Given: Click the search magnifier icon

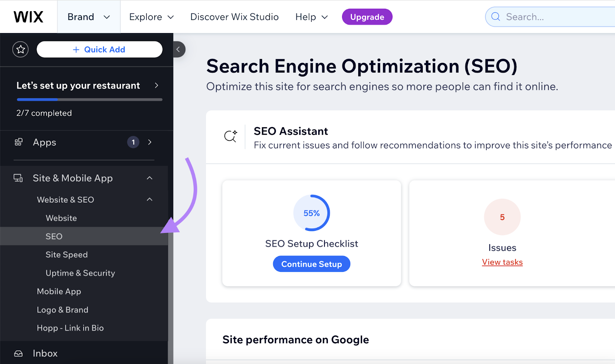Looking at the screenshot, I should pos(496,17).
